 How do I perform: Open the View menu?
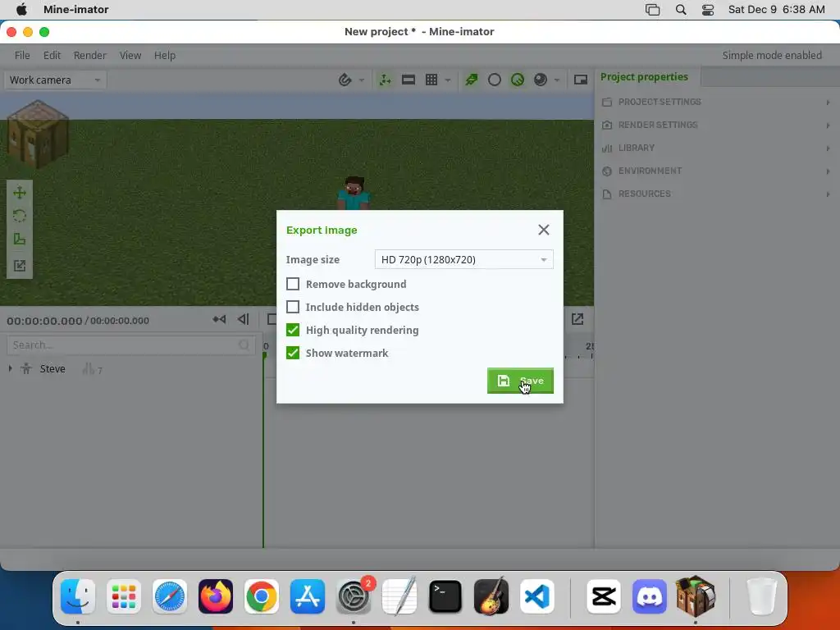click(x=130, y=55)
